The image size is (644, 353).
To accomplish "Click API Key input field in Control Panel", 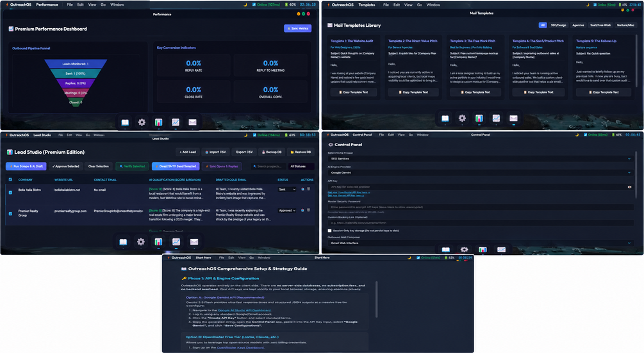I will [x=477, y=187].
